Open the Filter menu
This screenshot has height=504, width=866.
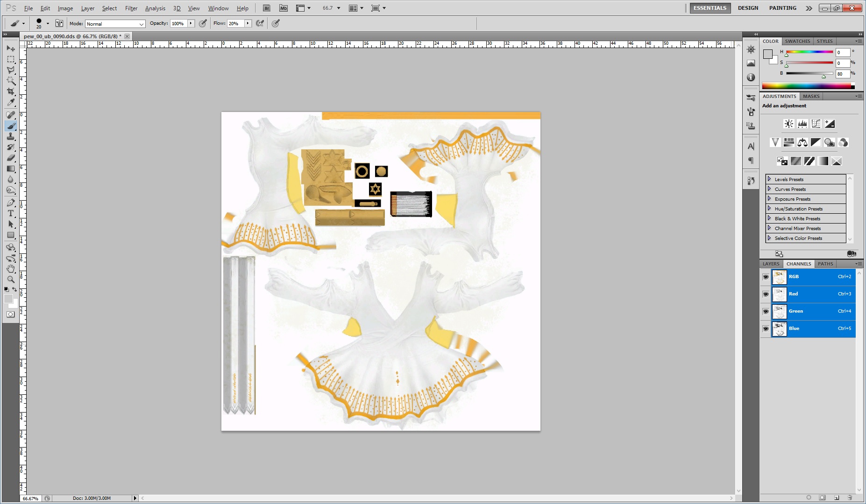coord(131,8)
